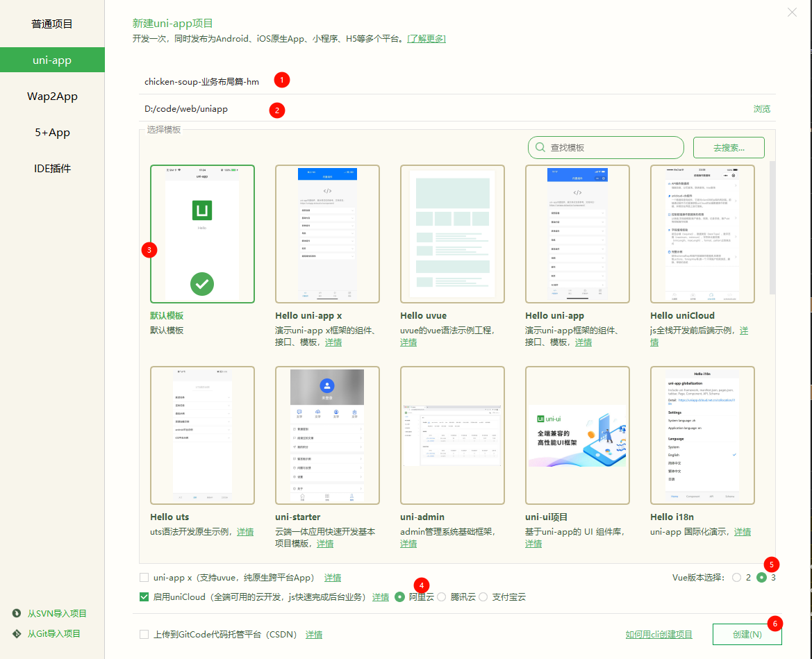
Task: Click the magnifier icon in template search
Action: (540, 147)
